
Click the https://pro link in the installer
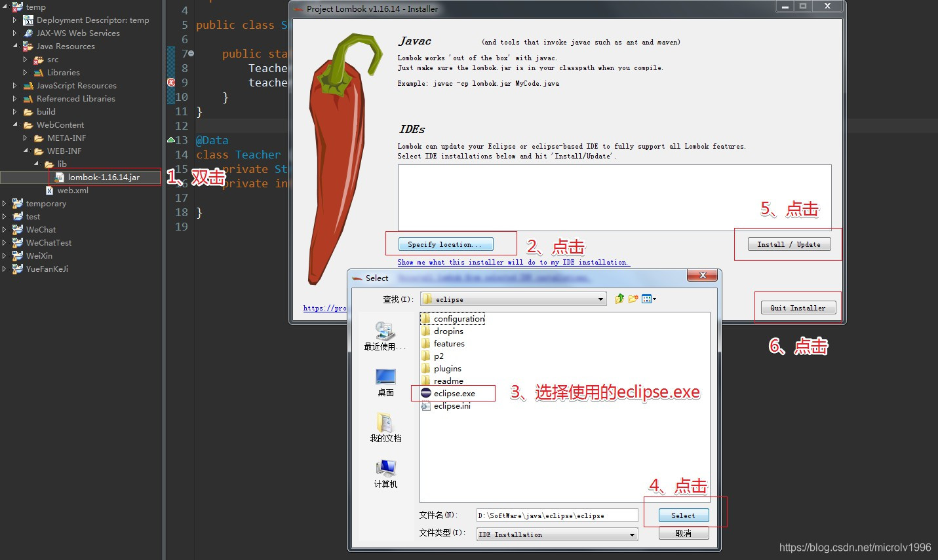[x=325, y=308]
